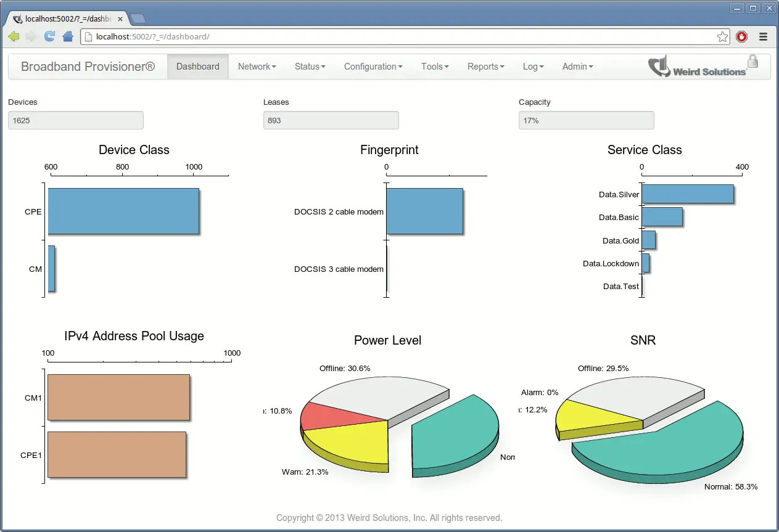Open the Network dropdown menu
This screenshot has height=532, width=779.
tap(257, 66)
